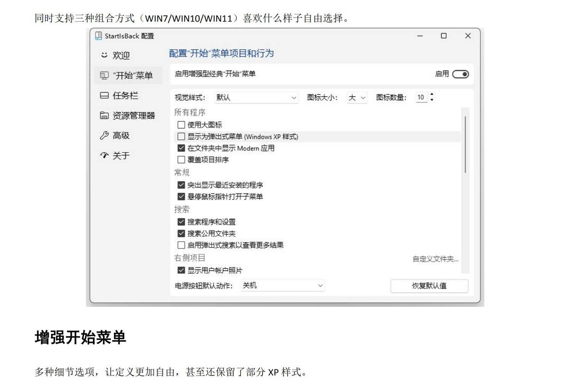Uncheck 在文件夹中显示 Modern 应用
The height and width of the screenshot is (392, 571).
click(x=182, y=148)
